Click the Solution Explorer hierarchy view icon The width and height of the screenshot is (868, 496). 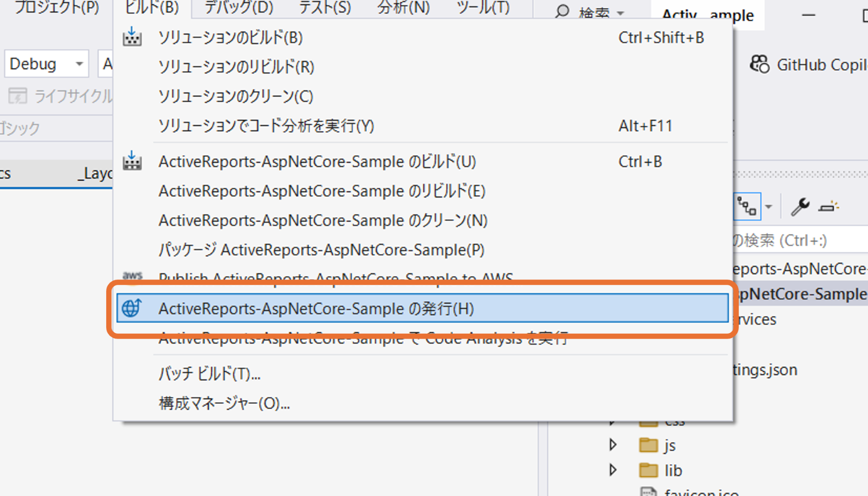[x=746, y=207]
